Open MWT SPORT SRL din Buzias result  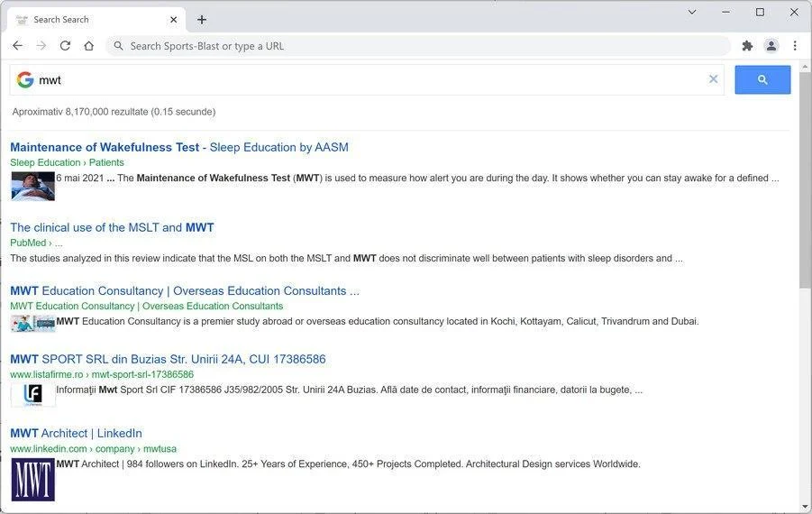[x=168, y=359]
